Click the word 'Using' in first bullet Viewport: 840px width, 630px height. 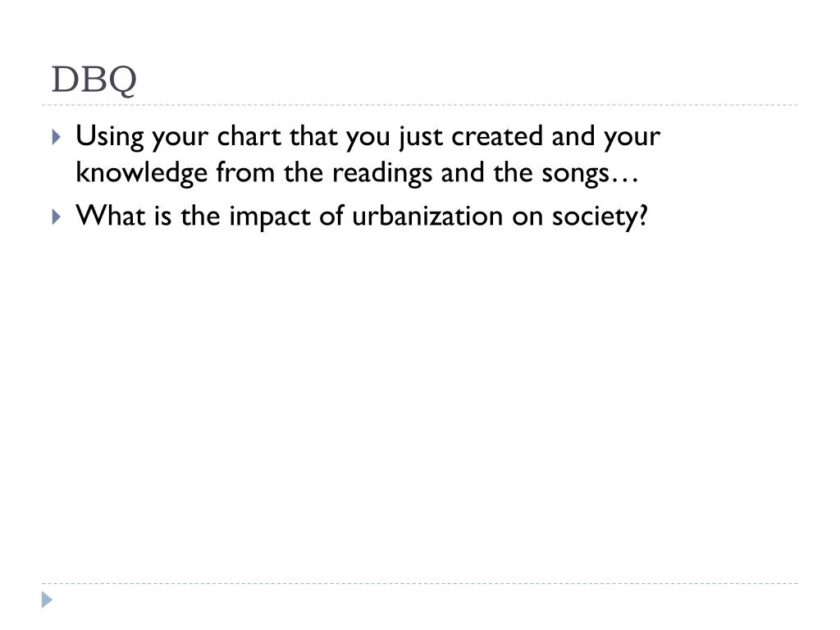(x=110, y=137)
